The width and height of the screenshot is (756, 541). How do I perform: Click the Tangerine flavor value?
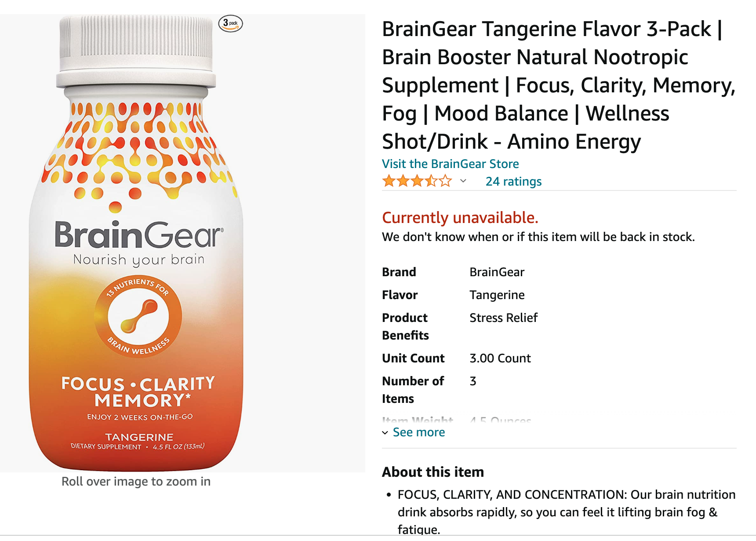click(x=497, y=295)
